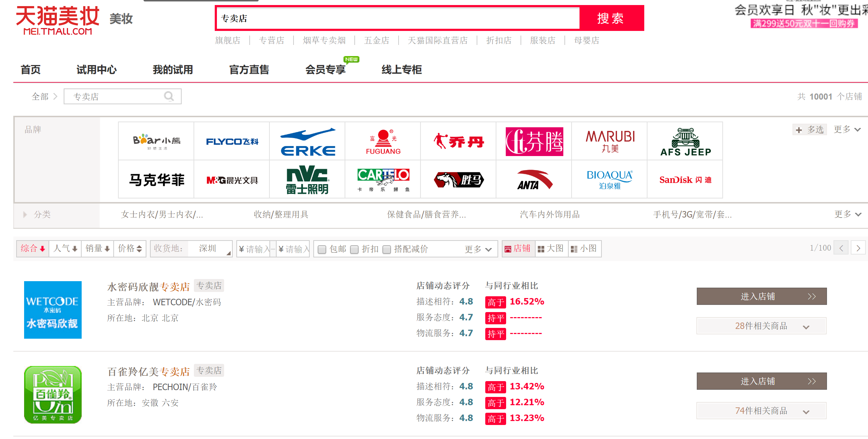
Task: Open the 试用中心 nav tab
Action: click(x=96, y=69)
